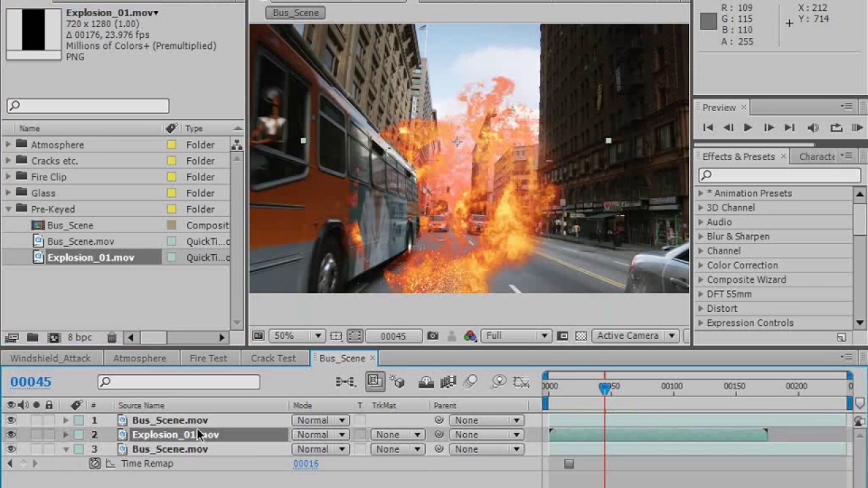Image resolution: width=868 pixels, height=488 pixels.
Task: Switch to the Atmosphere timeline tab
Action: click(x=140, y=358)
